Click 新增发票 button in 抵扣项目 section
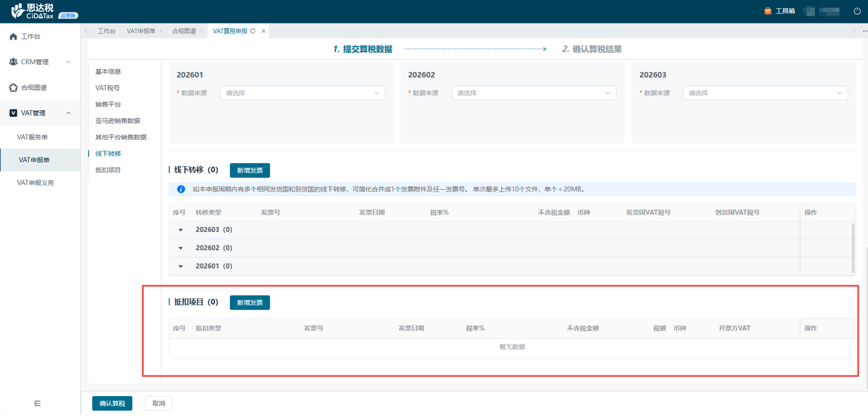868x416 pixels. (249, 303)
